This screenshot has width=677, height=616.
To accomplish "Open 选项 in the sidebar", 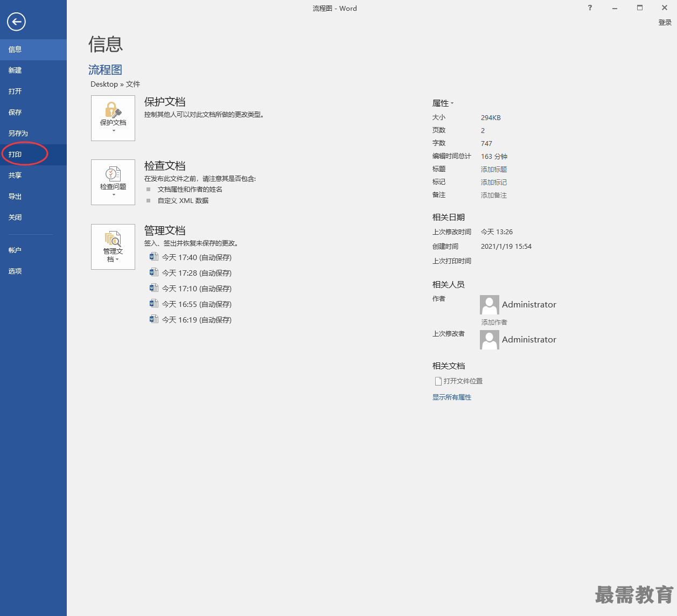I will (x=33, y=271).
